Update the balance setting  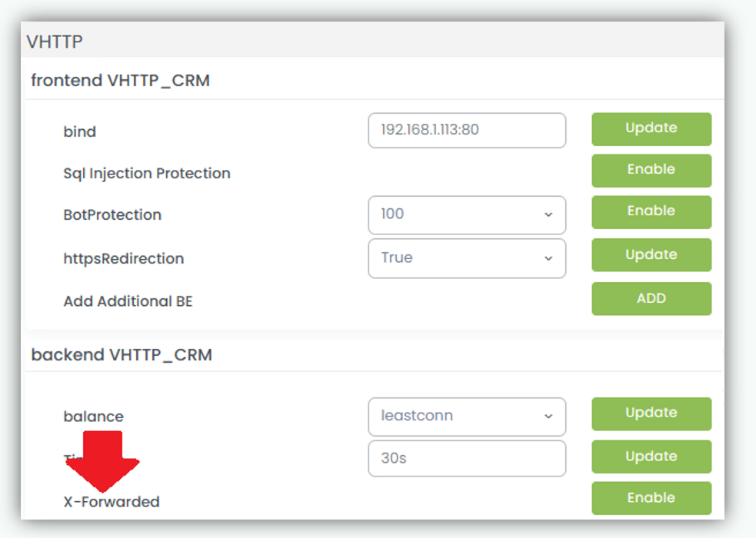651,413
